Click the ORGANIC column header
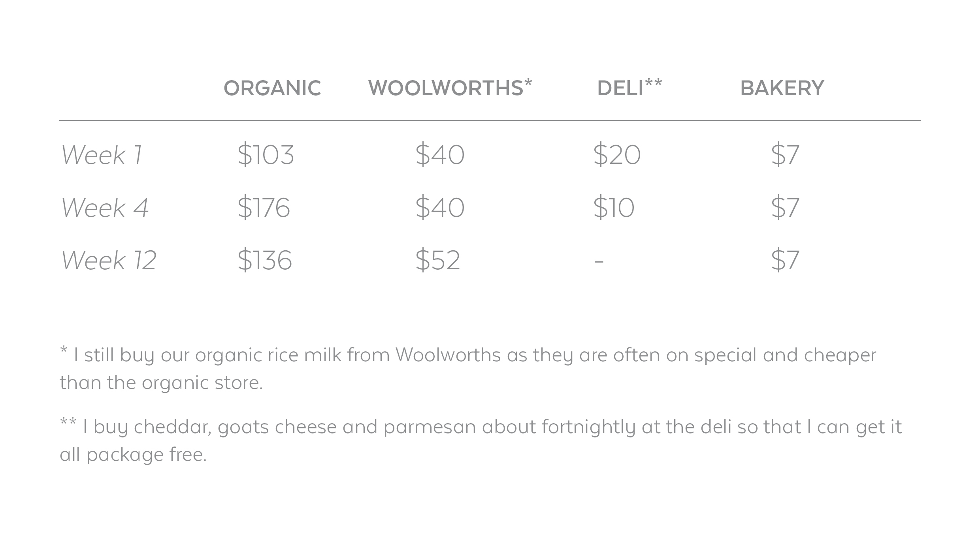The width and height of the screenshot is (980, 533). [x=272, y=88]
